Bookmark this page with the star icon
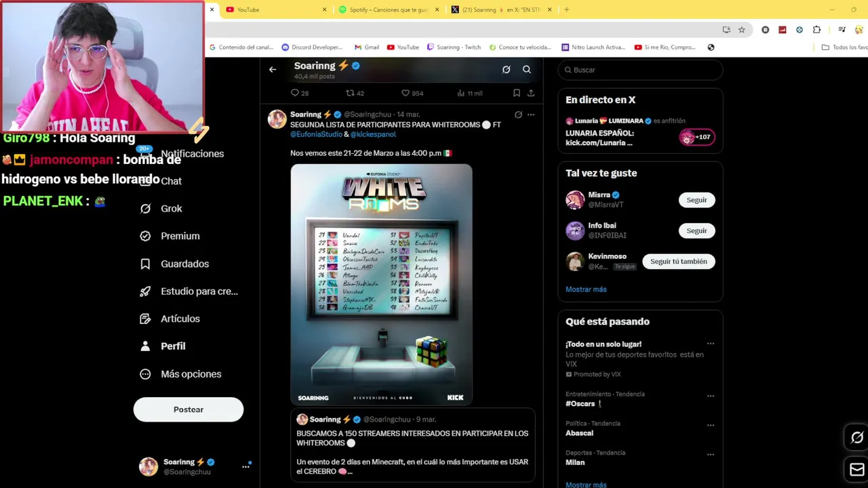This screenshot has height=488, width=868. pyautogui.click(x=742, y=30)
